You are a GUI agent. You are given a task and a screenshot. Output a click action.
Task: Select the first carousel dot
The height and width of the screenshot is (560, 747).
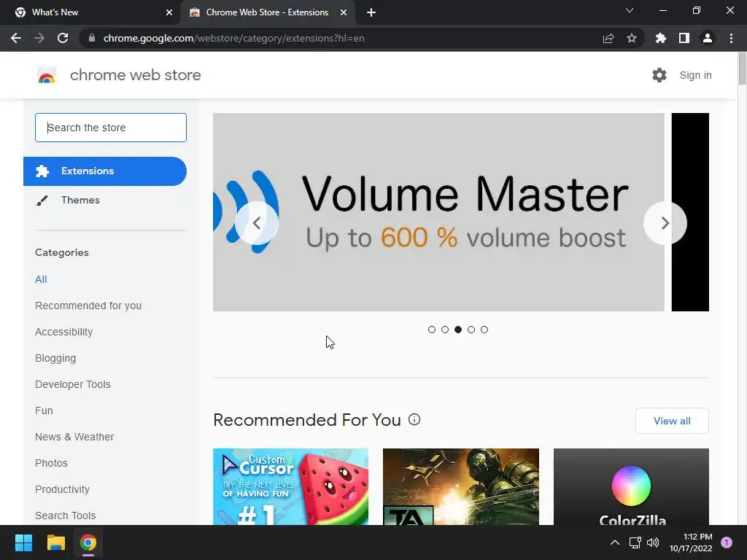point(432,330)
